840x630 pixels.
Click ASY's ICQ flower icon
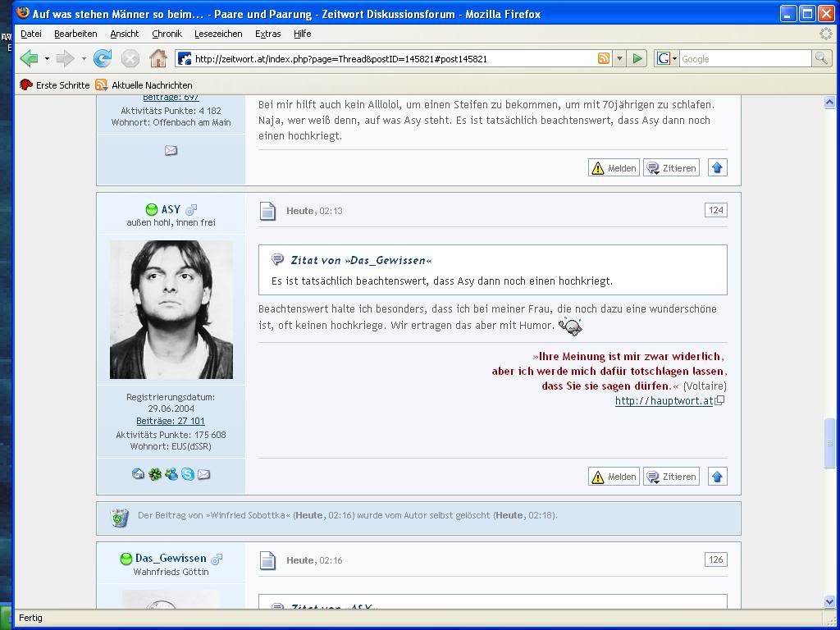pos(155,473)
